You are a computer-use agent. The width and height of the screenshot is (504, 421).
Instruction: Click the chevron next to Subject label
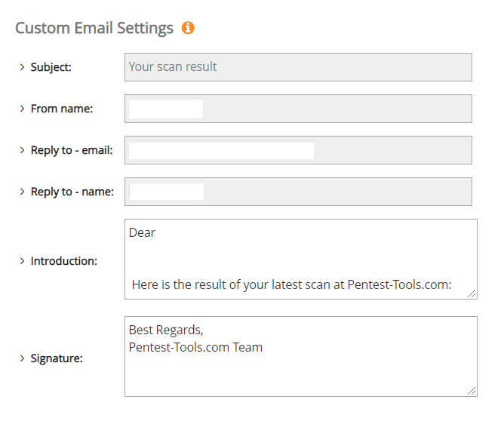click(22, 67)
